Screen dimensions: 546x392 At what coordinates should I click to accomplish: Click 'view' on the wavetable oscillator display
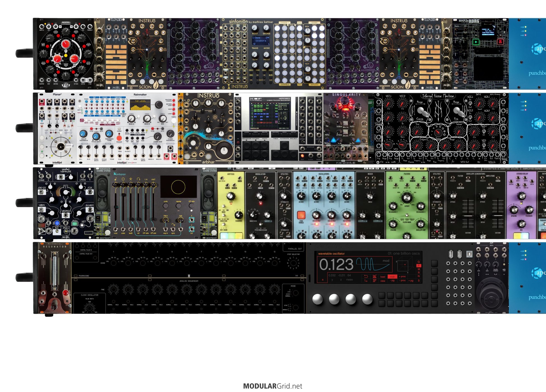point(382,280)
